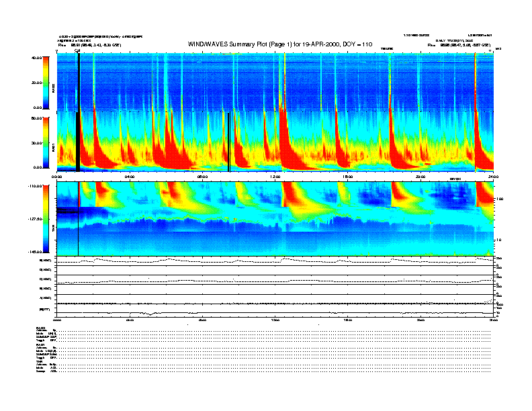The height and width of the screenshot is (411, 532).
Task: Click the RAD1 header in bottom status table
Action: click(40, 345)
